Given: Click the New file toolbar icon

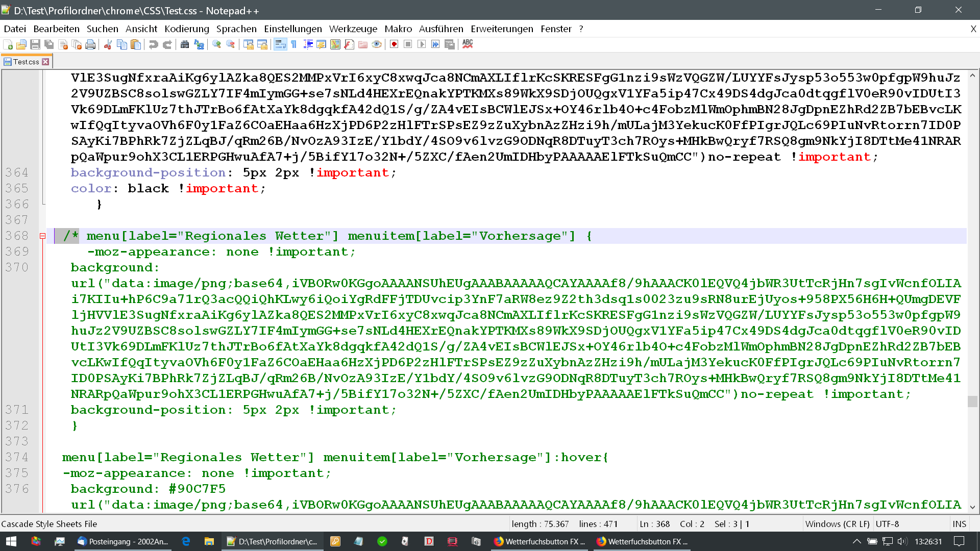Looking at the screenshot, I should tap(8, 45).
